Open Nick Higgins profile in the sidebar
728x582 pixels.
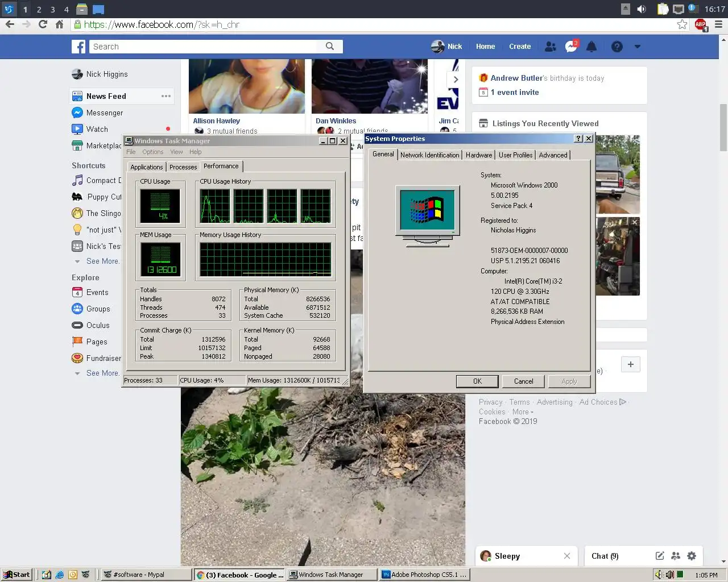tap(100, 74)
